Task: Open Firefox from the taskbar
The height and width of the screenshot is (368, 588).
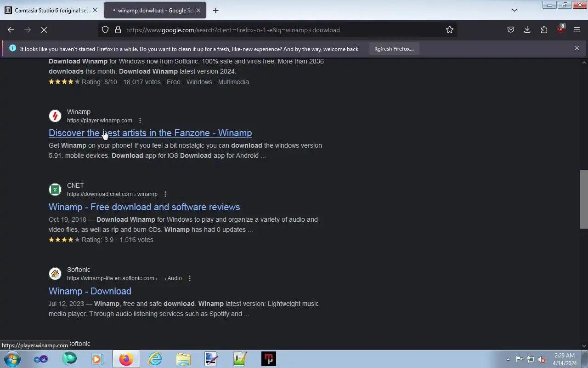Action: click(x=126, y=359)
